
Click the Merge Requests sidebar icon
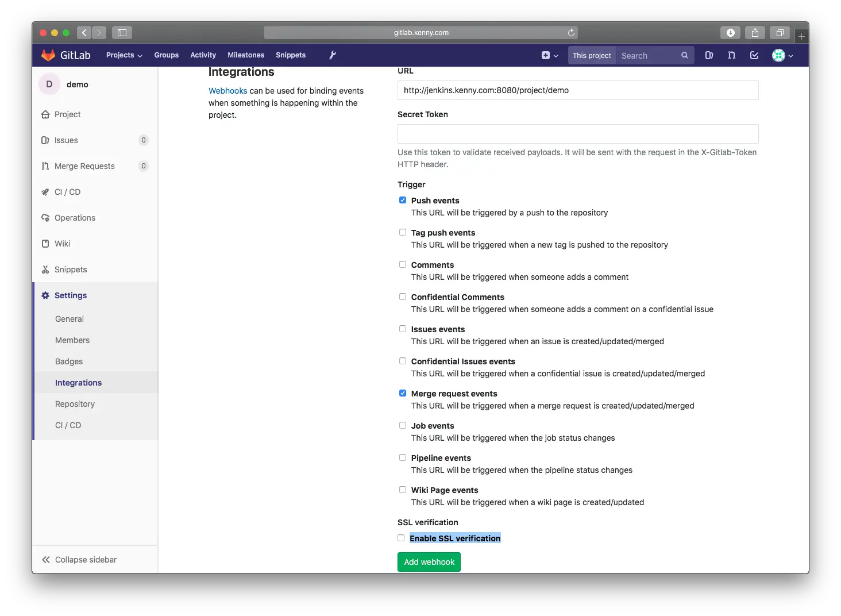point(45,166)
